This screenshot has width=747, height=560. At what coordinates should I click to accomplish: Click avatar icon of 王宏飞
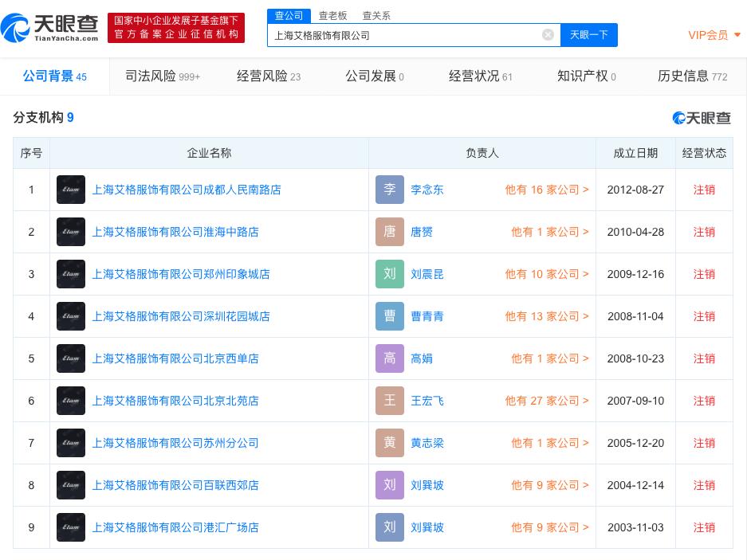[x=390, y=401]
